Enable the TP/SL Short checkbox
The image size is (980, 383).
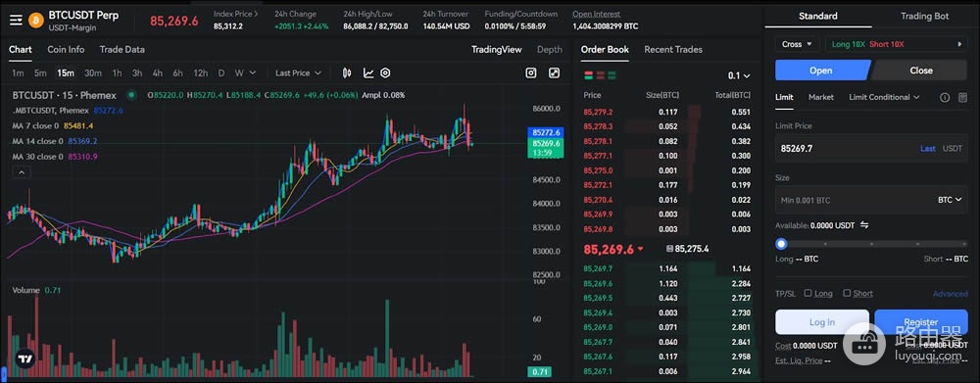[847, 293]
